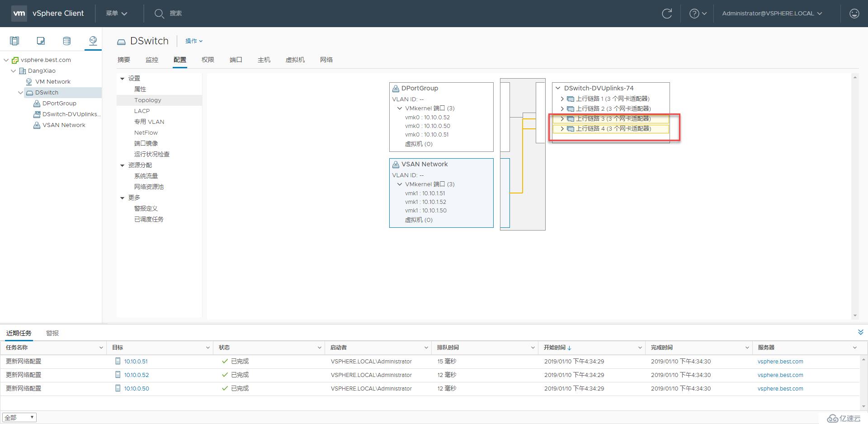Click the uplink 2 adapter icon

pyautogui.click(x=571, y=108)
